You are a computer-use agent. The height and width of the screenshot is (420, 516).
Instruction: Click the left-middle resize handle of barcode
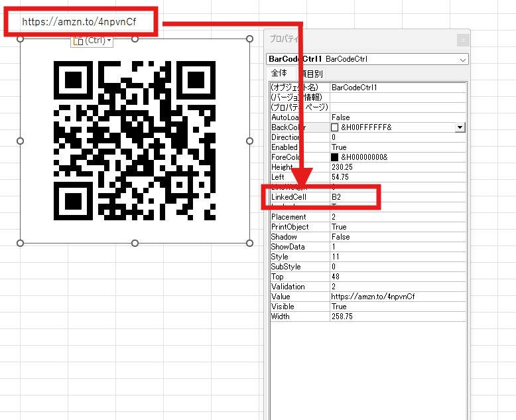tap(20, 141)
